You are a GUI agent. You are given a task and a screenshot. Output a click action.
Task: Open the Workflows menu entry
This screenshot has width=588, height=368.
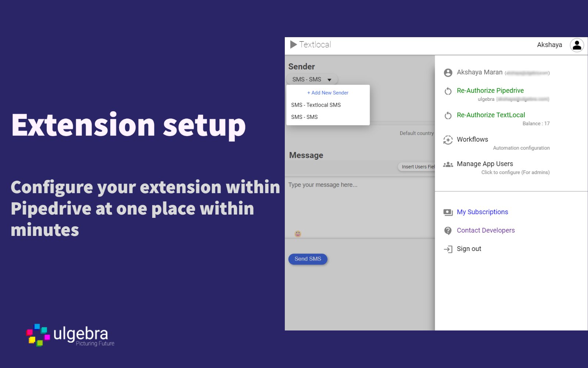click(472, 139)
